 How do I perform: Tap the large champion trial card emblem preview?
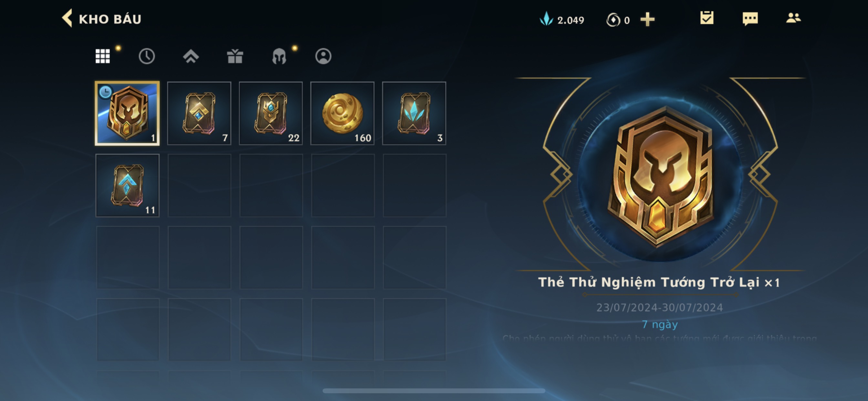660,175
